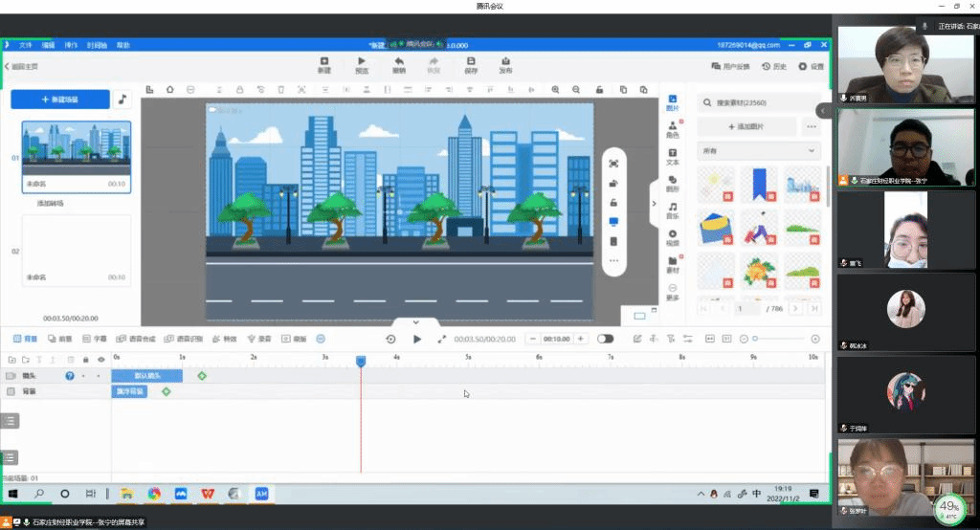Expand the 更多 more item in sidebar
Viewport: 980px width, 530px height.
[673, 292]
